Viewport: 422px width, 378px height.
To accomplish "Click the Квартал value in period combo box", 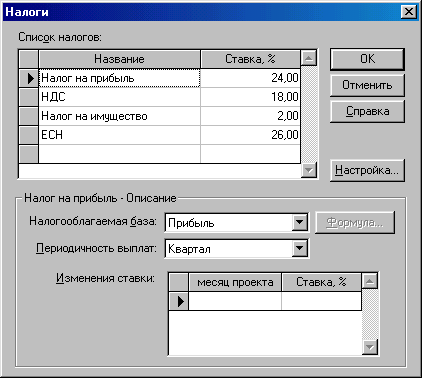I will (228, 249).
